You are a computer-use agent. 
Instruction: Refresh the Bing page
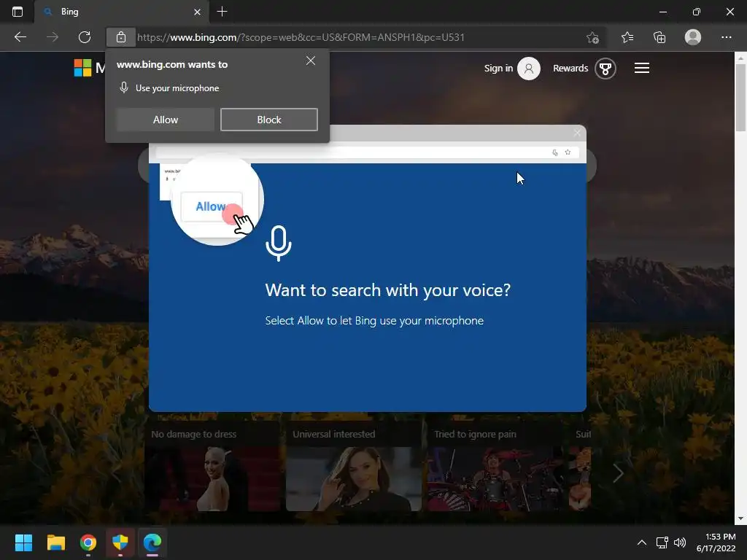pos(85,37)
